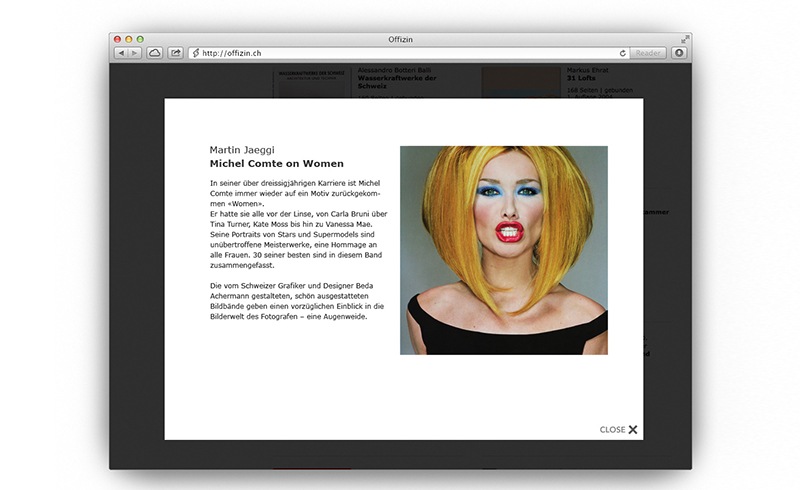
Task: Click the X icon next to CLOSE
Action: tap(633, 430)
